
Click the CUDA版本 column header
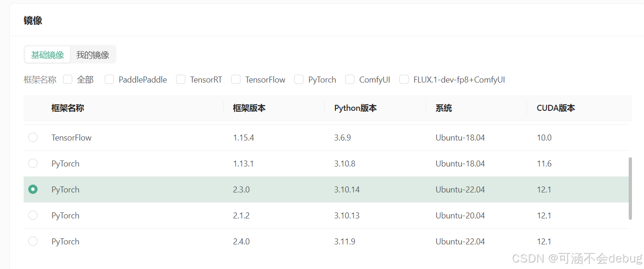(556, 108)
